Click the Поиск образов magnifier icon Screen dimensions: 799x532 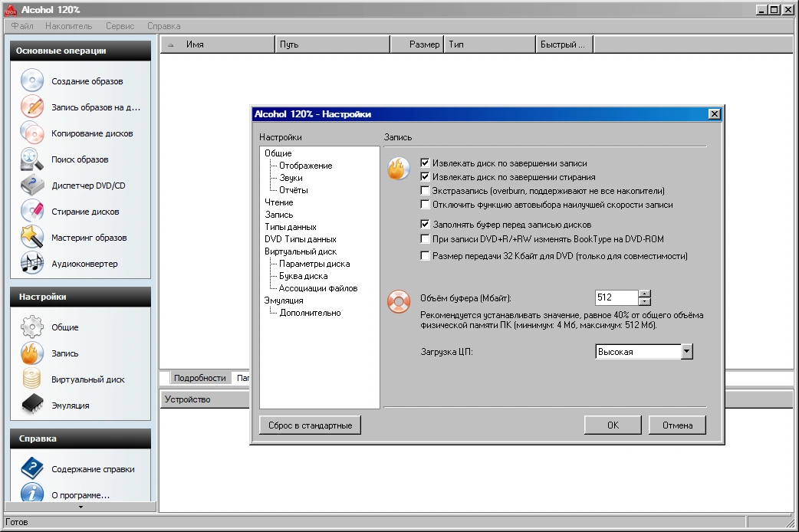[x=31, y=159]
